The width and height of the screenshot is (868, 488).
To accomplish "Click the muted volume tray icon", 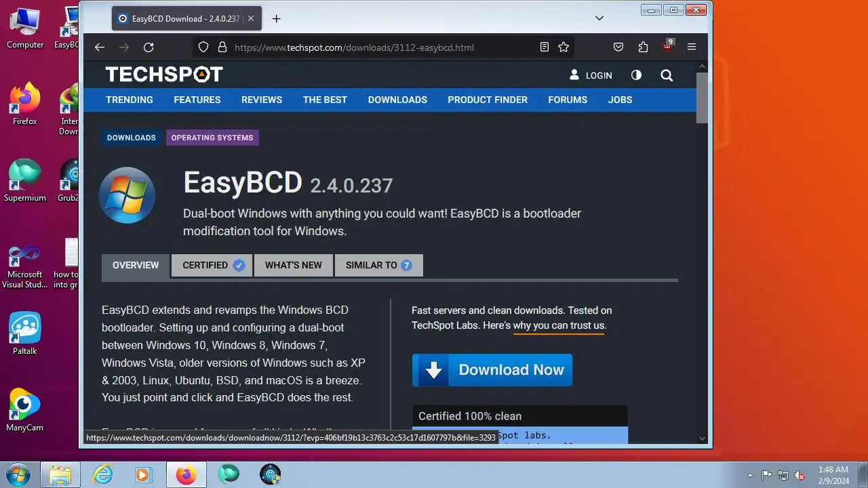I will point(800,475).
